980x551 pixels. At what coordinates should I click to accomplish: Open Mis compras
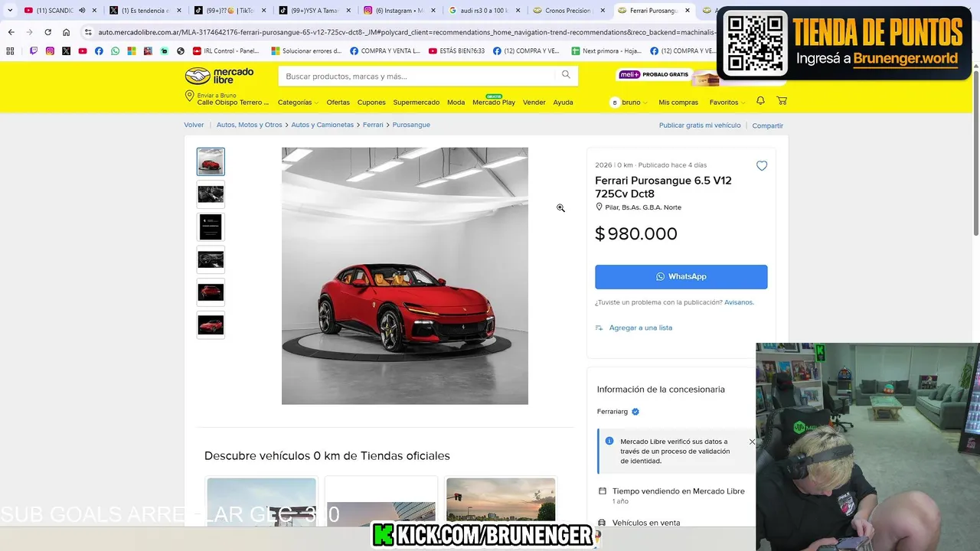[678, 103]
